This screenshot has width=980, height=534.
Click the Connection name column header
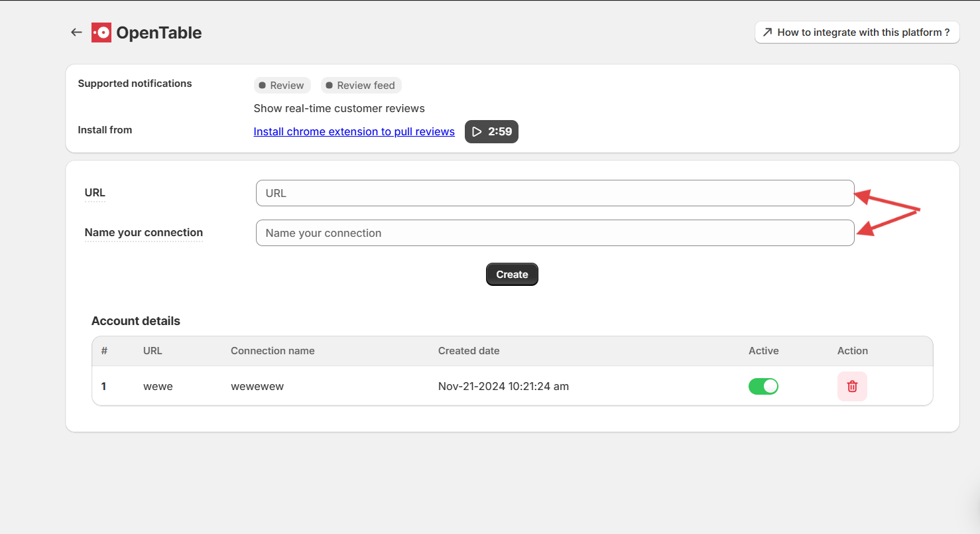click(273, 351)
